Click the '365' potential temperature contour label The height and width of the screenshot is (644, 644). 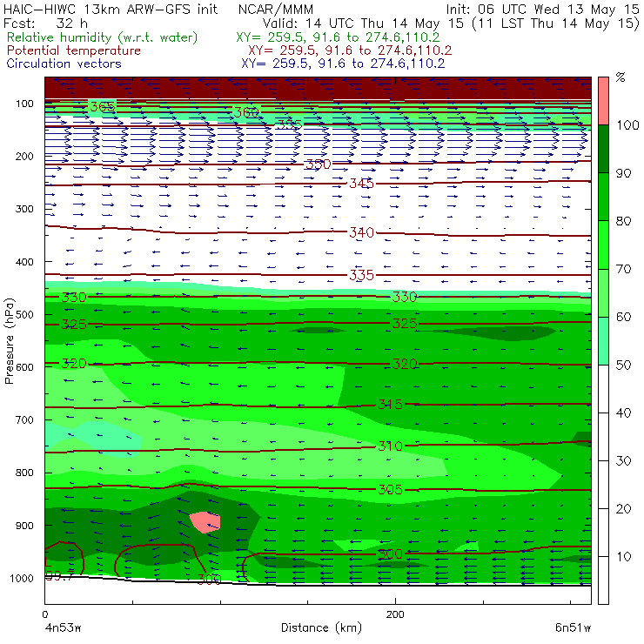[103, 107]
